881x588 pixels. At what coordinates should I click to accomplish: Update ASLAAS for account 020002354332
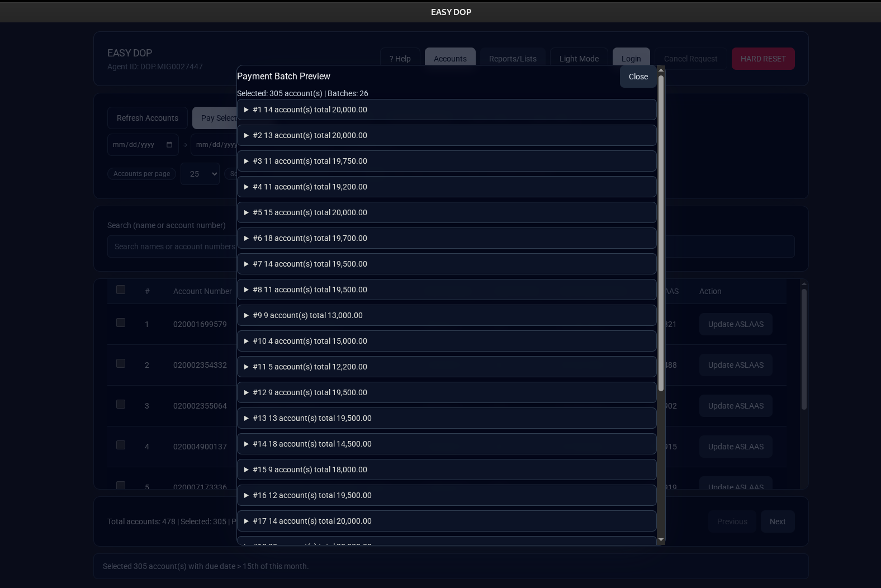736,365
